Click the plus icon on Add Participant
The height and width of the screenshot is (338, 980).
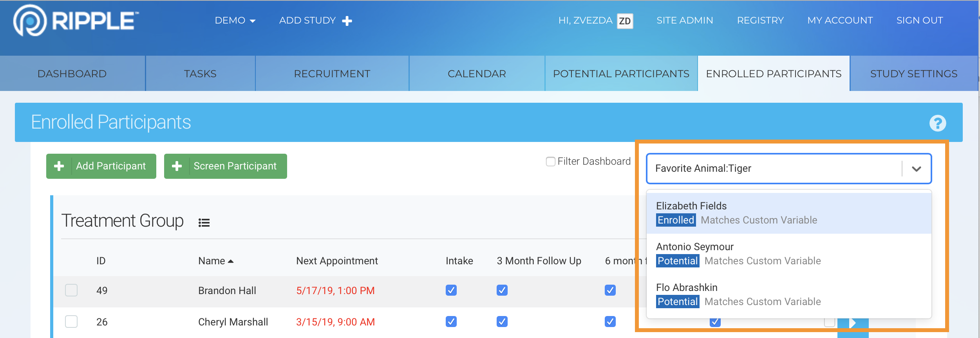(59, 166)
